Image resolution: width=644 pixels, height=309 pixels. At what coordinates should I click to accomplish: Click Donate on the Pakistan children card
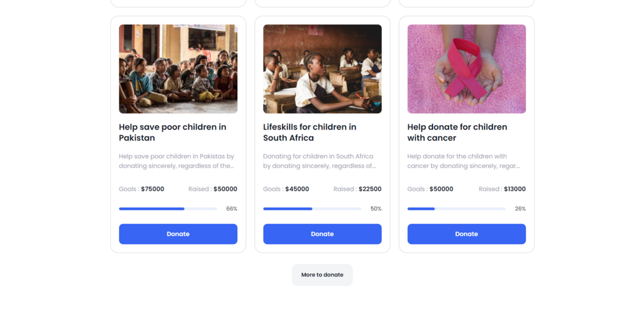point(178,234)
